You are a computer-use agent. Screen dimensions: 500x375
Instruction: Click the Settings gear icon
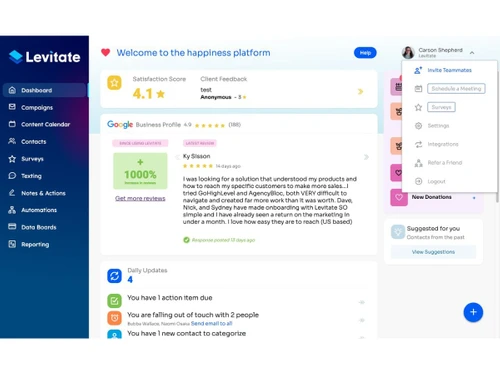[418, 126]
